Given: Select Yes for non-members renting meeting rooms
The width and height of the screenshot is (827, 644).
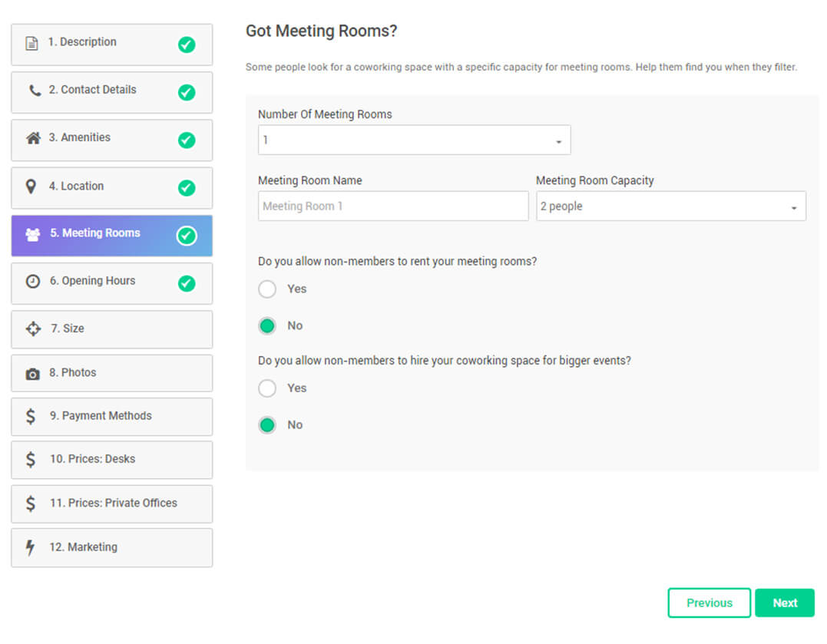Looking at the screenshot, I should click(267, 289).
